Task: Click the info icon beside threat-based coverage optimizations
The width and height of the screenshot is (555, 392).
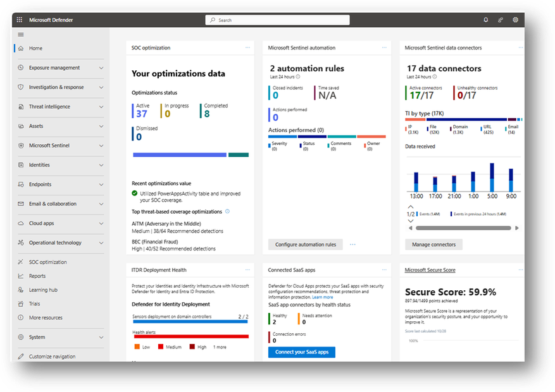Action: [227, 211]
